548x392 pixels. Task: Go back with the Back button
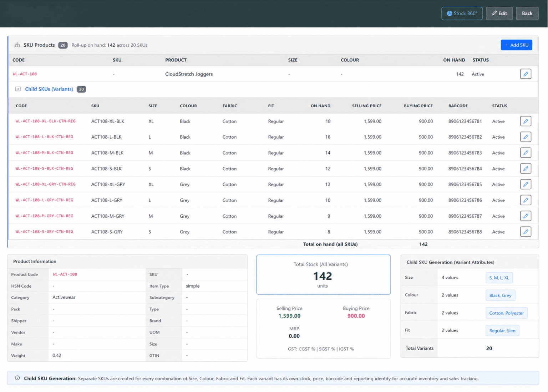527,14
